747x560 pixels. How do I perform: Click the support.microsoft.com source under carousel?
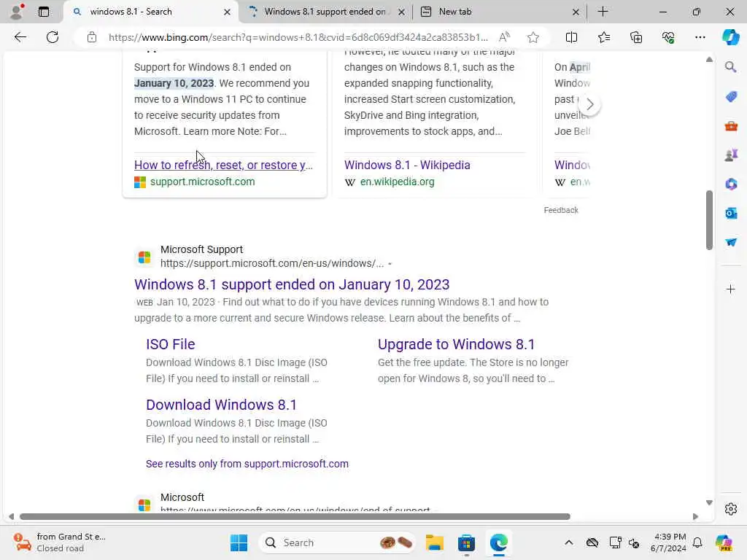pyautogui.click(x=203, y=182)
